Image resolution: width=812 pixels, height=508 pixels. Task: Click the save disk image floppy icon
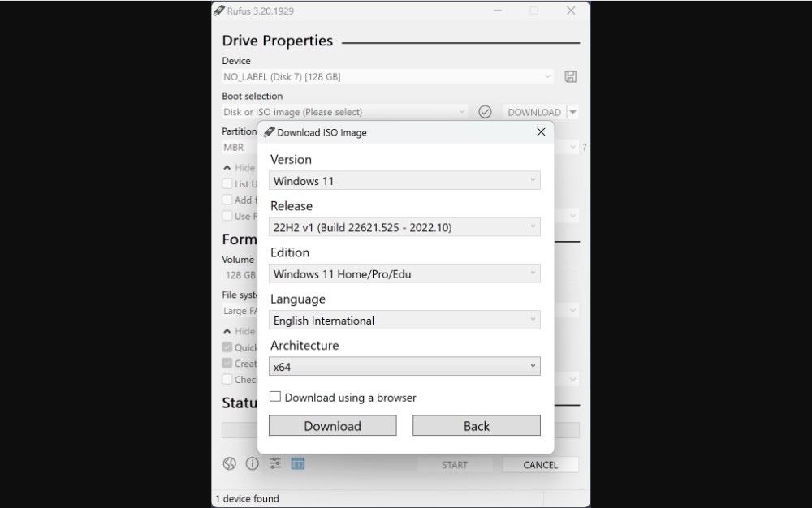[x=571, y=75]
